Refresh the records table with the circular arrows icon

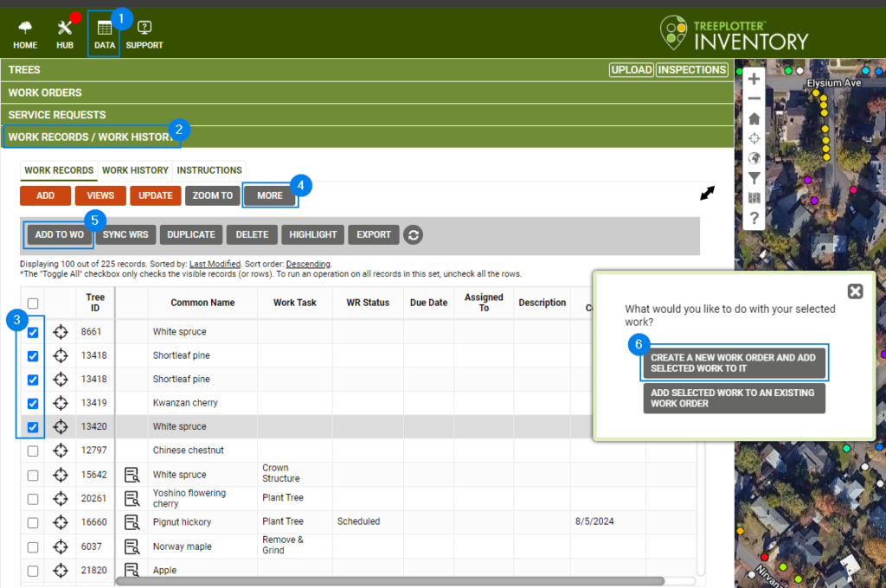(x=413, y=234)
